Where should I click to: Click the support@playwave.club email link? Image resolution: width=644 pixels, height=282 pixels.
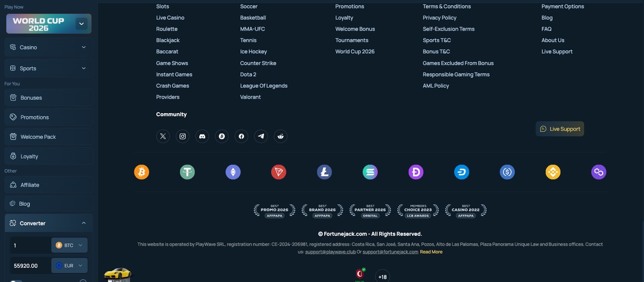[x=331, y=251]
